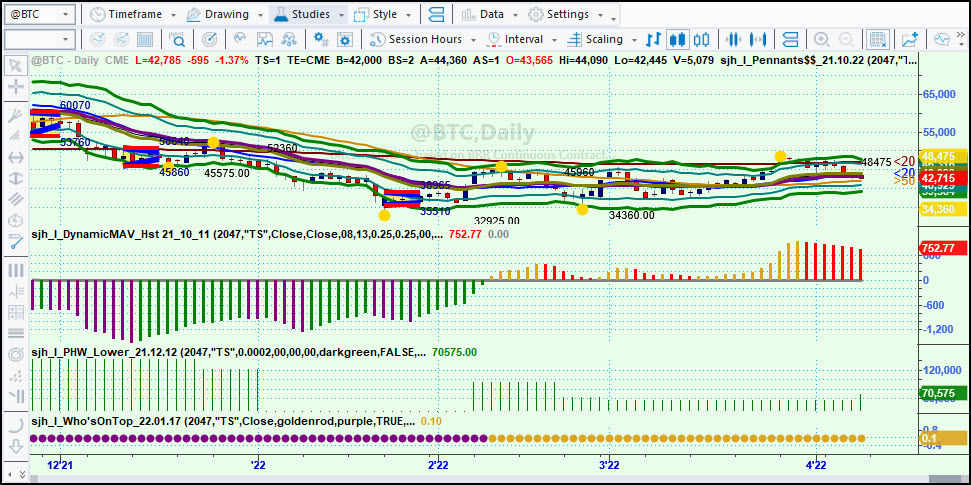The width and height of the screenshot is (971, 485).
Task: Switch to filled candlestick chart style
Action: pos(677,40)
